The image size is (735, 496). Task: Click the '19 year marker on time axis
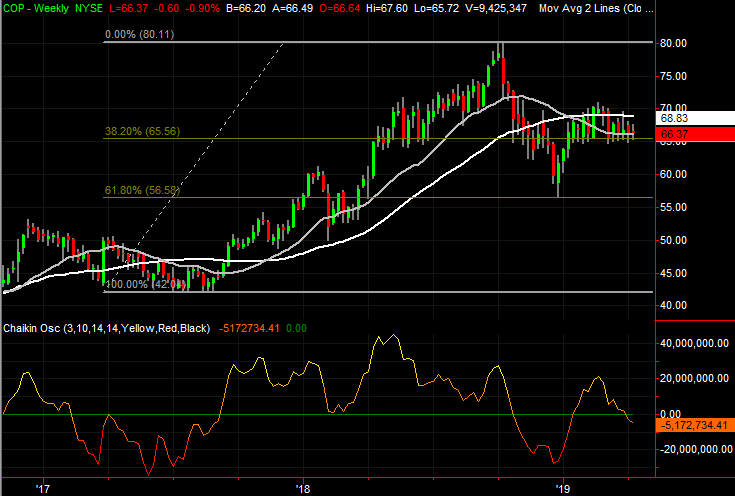[563, 488]
